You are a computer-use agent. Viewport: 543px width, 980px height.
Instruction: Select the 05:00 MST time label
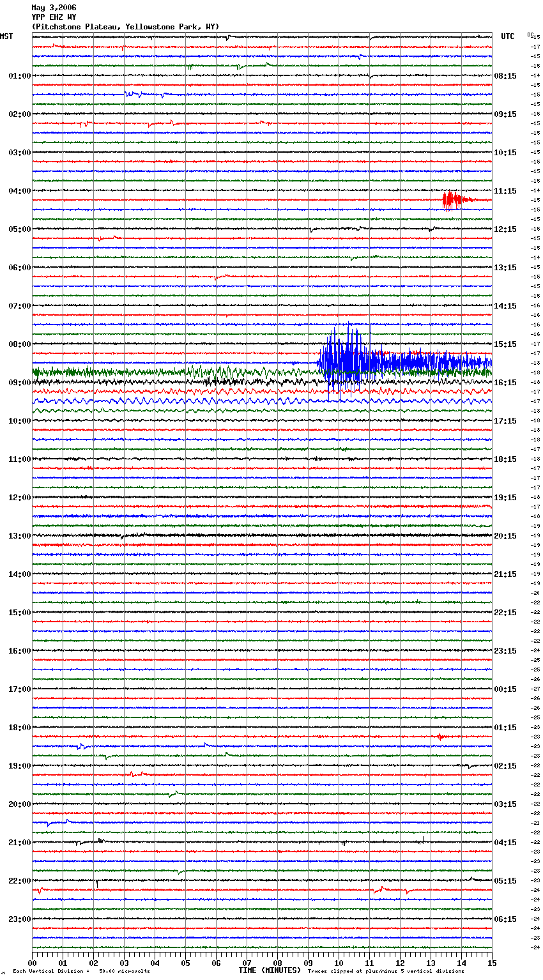(x=20, y=229)
